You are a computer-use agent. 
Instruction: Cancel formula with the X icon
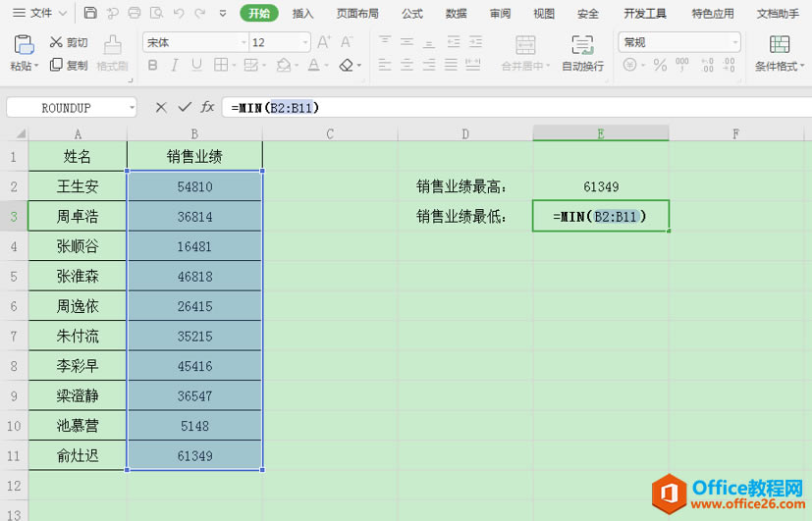click(x=161, y=107)
